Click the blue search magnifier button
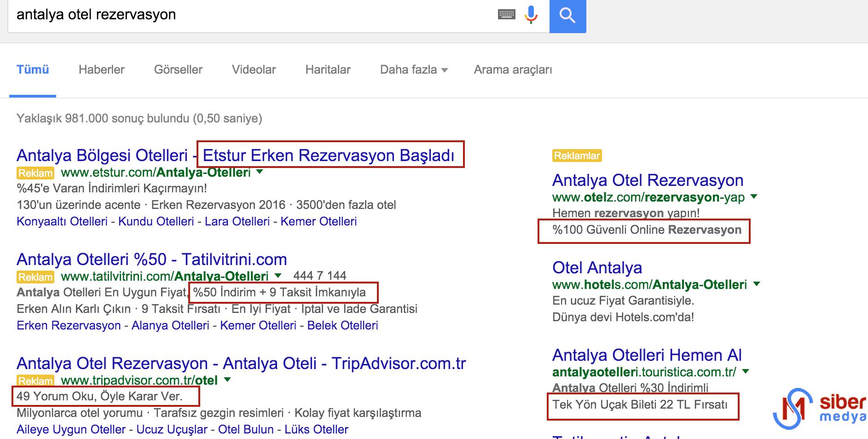This screenshot has width=868, height=439. pos(567,16)
